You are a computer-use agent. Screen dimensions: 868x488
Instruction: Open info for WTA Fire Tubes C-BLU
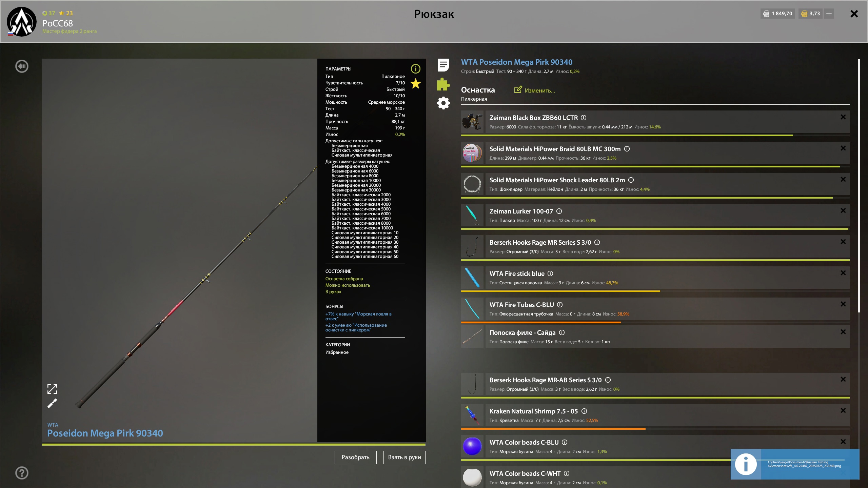(x=560, y=305)
